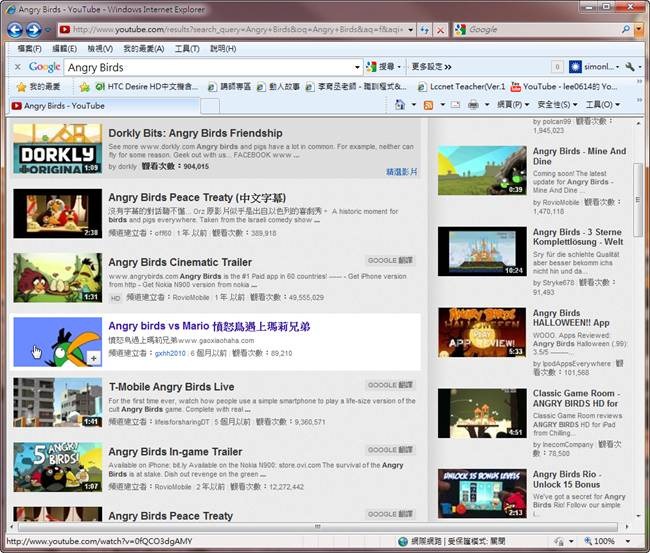Screen dimensions: 650x553
Task: Open Angry Birds - 3 Sterne Komplettlösung title
Action: click(578, 237)
